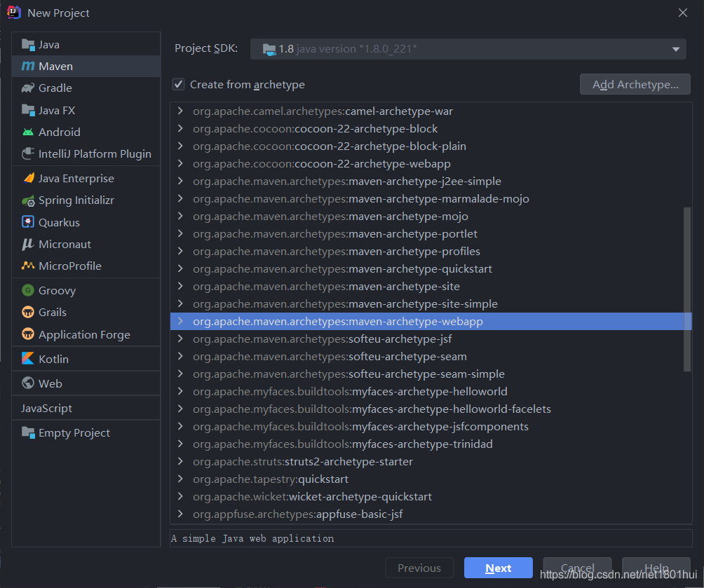
Task: Click the Maven 'm' icon
Action: click(x=28, y=67)
